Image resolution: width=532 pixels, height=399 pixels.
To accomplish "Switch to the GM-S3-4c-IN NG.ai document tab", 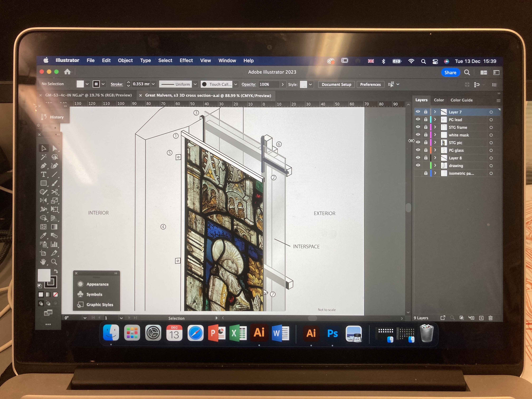I will click(x=89, y=95).
